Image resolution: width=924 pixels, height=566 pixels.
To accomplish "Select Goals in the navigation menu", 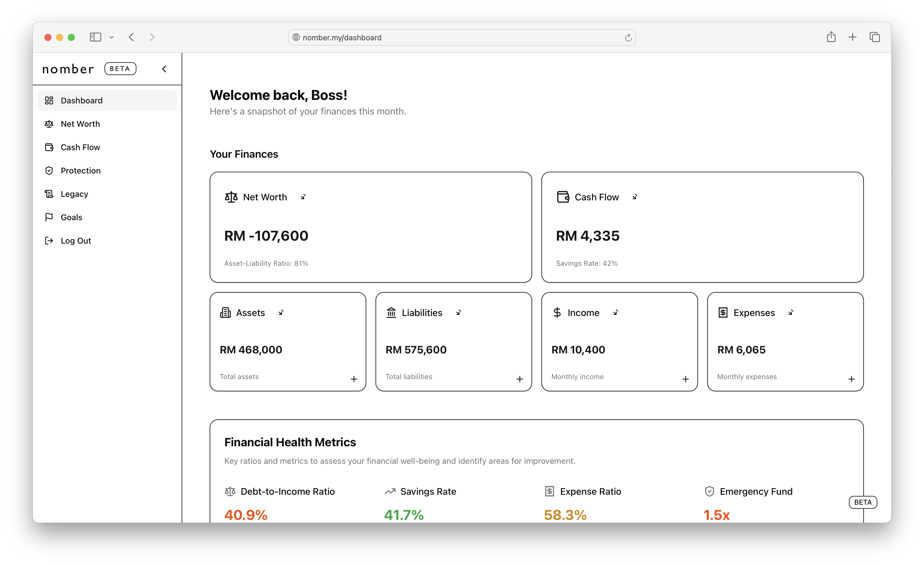I will pos(71,217).
